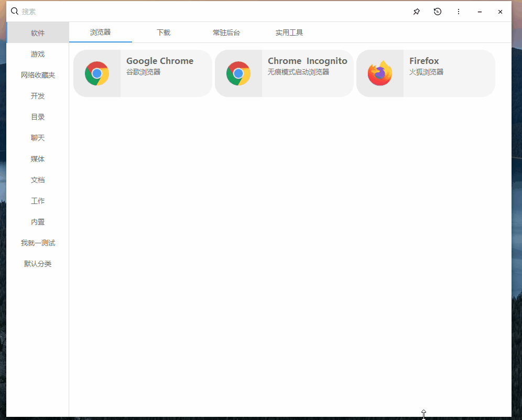Open the 文档 category
The height and width of the screenshot is (420, 522).
point(38,180)
